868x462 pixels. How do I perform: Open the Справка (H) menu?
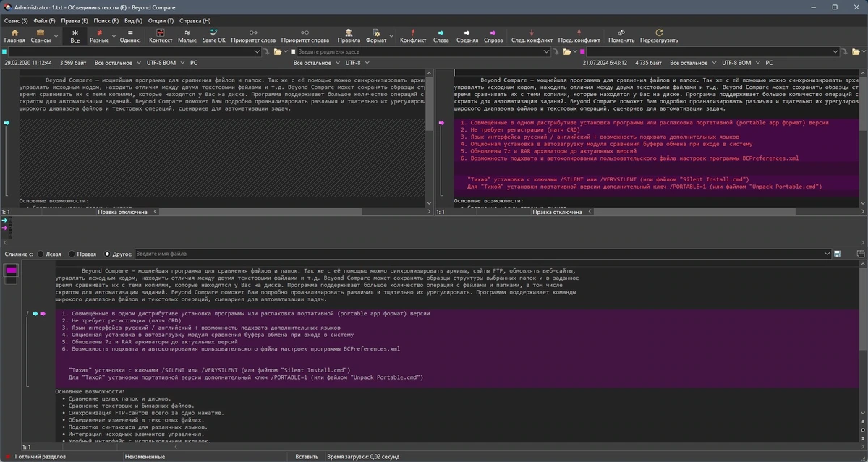[x=195, y=21]
